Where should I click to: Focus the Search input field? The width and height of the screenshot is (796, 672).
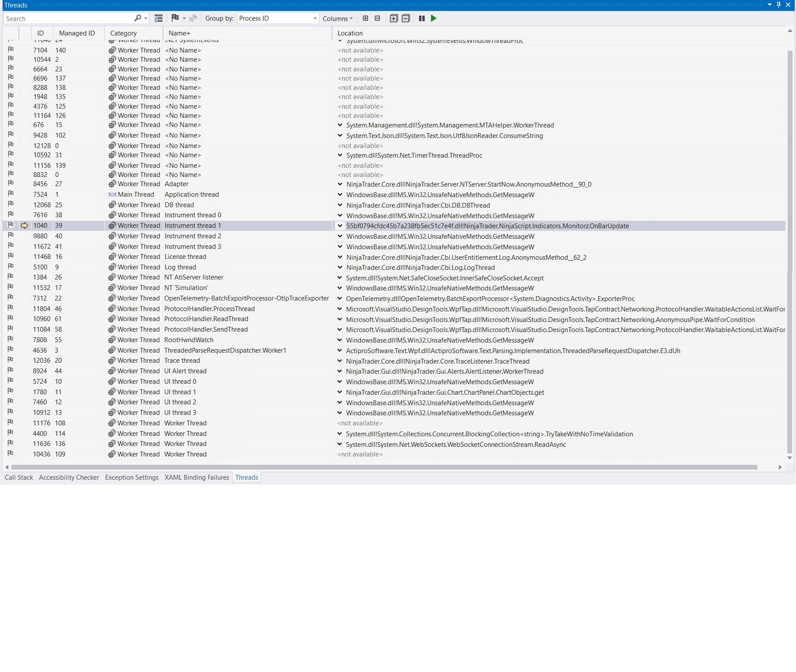click(x=68, y=18)
